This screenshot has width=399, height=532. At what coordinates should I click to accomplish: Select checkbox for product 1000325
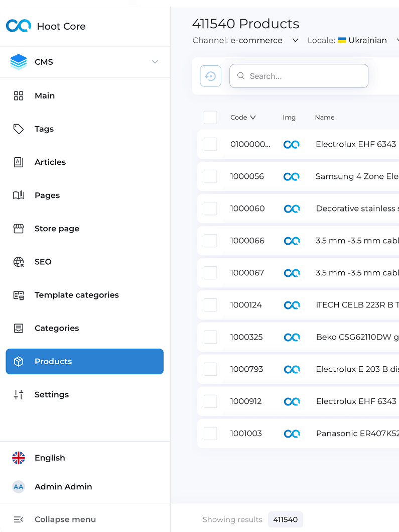coord(210,337)
